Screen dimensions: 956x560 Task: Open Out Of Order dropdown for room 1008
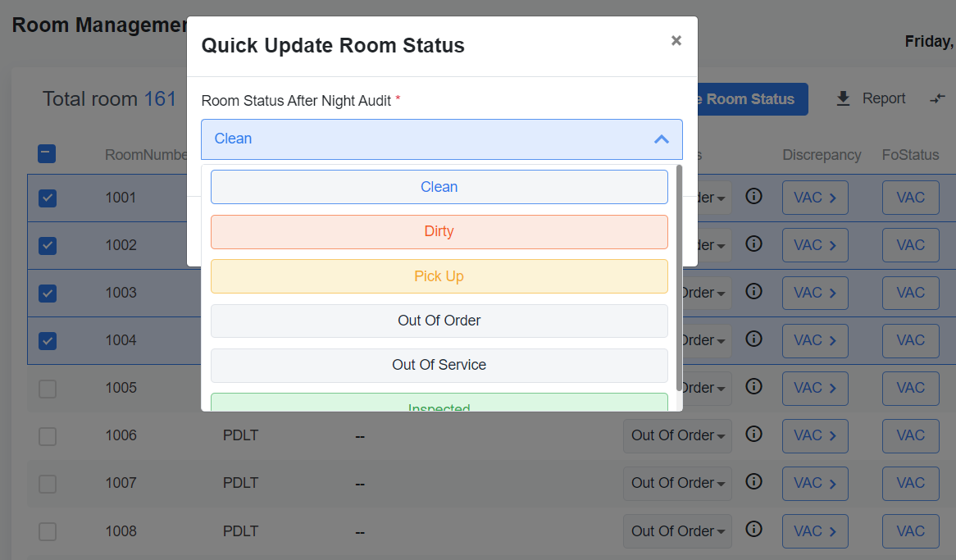(677, 531)
